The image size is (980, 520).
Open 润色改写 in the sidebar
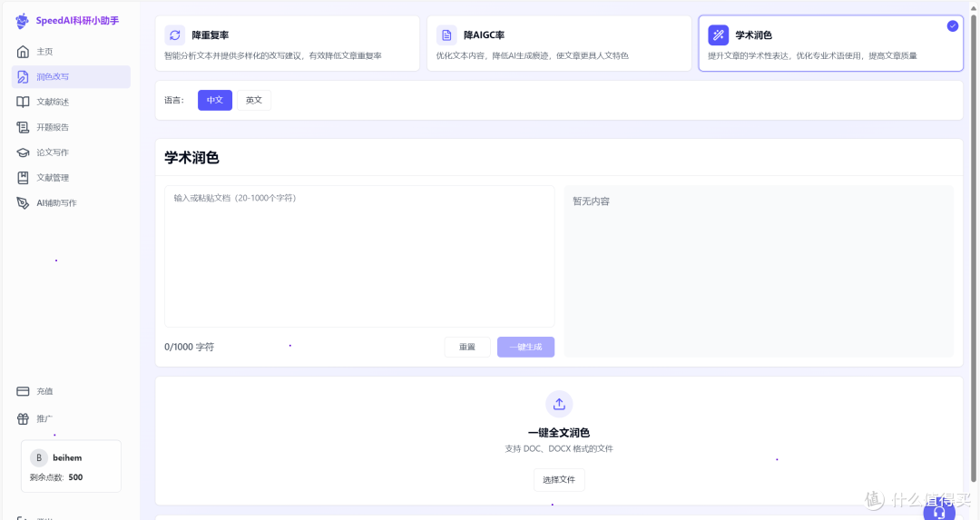(71, 77)
